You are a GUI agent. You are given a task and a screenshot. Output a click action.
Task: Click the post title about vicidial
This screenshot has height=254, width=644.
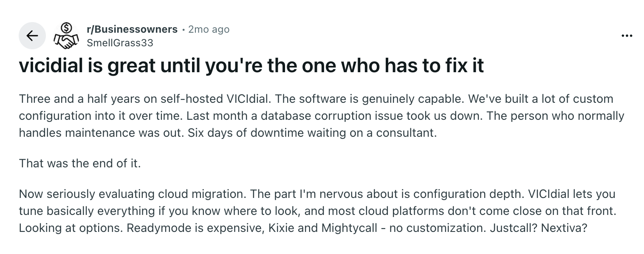point(251,67)
